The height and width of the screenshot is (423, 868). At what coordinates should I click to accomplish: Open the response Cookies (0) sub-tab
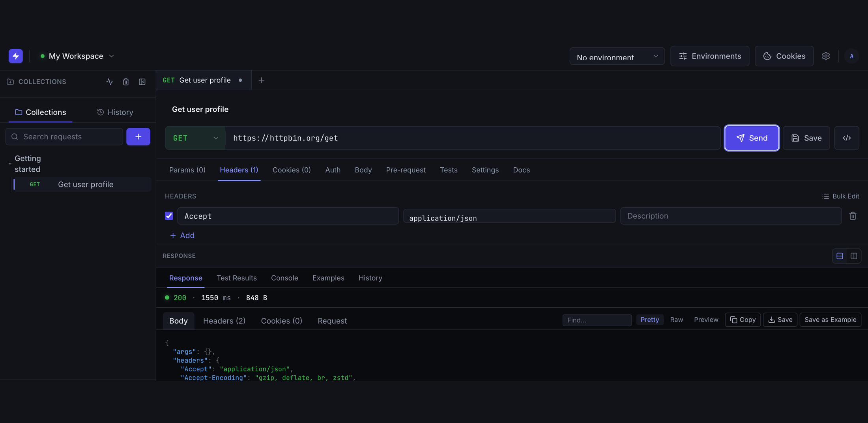point(282,321)
